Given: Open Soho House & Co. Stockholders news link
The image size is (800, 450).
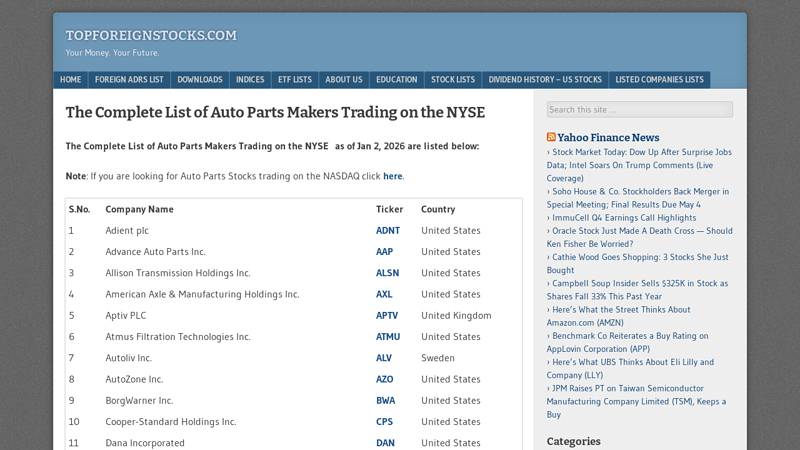Looking at the screenshot, I should click(x=638, y=198).
